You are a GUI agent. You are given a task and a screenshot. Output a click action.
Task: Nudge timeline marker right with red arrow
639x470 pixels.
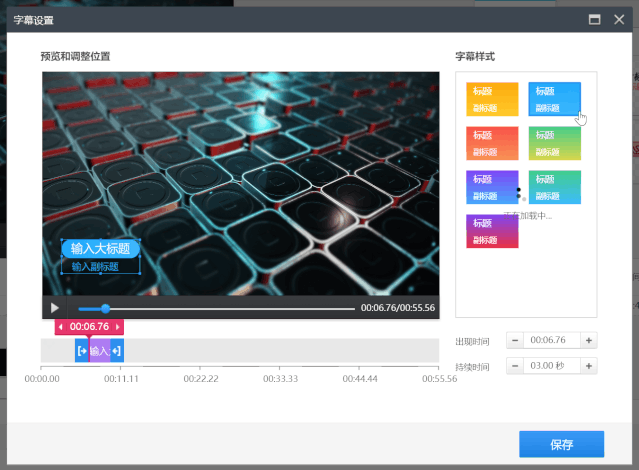(118, 327)
